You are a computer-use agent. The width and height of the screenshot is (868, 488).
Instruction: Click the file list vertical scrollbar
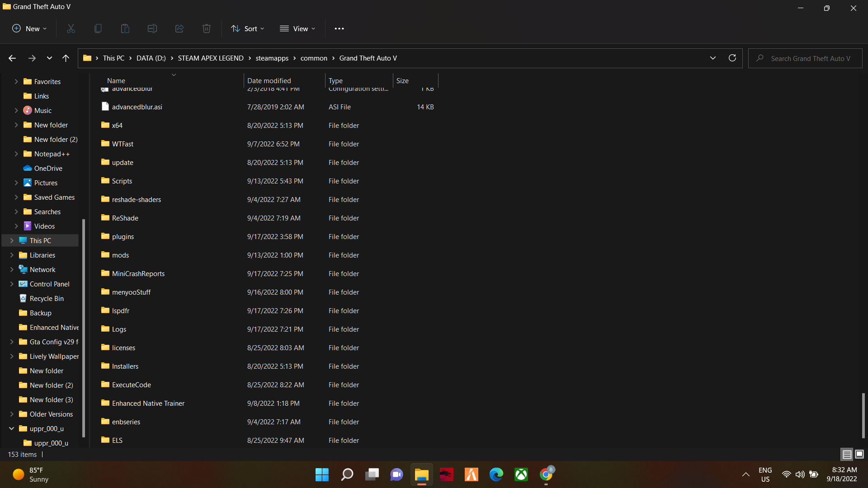coord(863,415)
